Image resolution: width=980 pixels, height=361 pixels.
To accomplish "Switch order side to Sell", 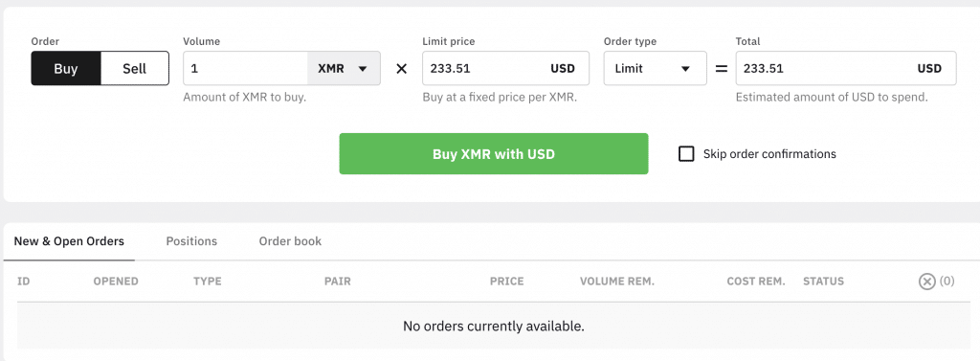I will [x=134, y=68].
